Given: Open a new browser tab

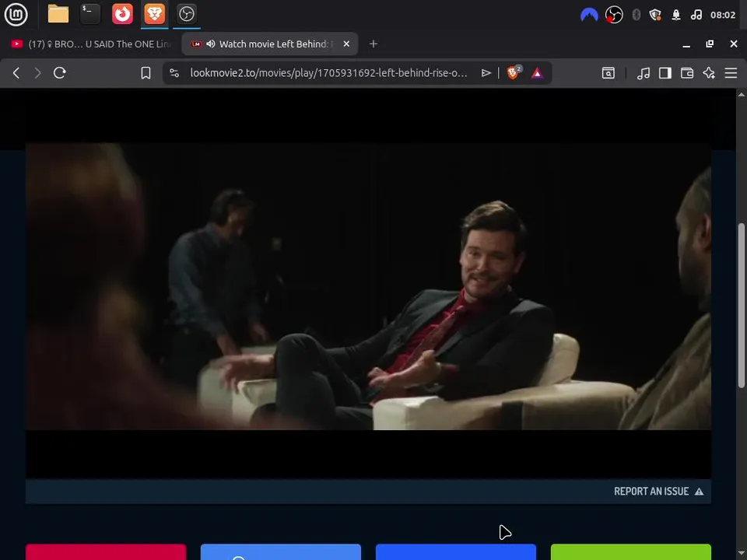Looking at the screenshot, I should pyautogui.click(x=373, y=44).
